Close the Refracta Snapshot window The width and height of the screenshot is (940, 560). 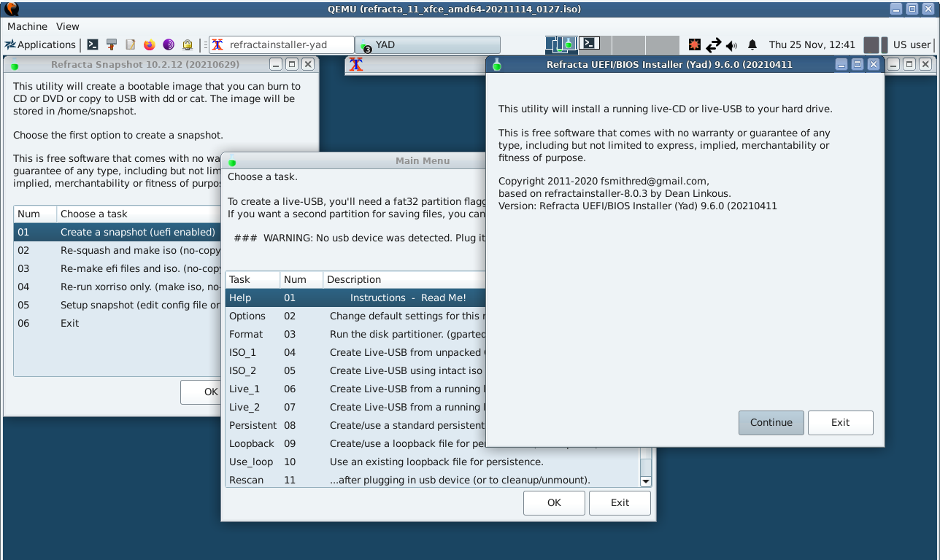[308, 64]
